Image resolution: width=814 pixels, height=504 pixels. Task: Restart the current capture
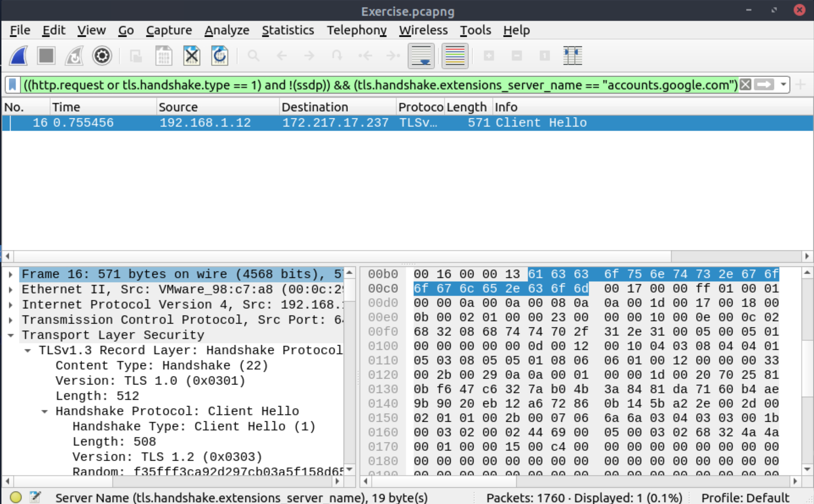tap(74, 55)
